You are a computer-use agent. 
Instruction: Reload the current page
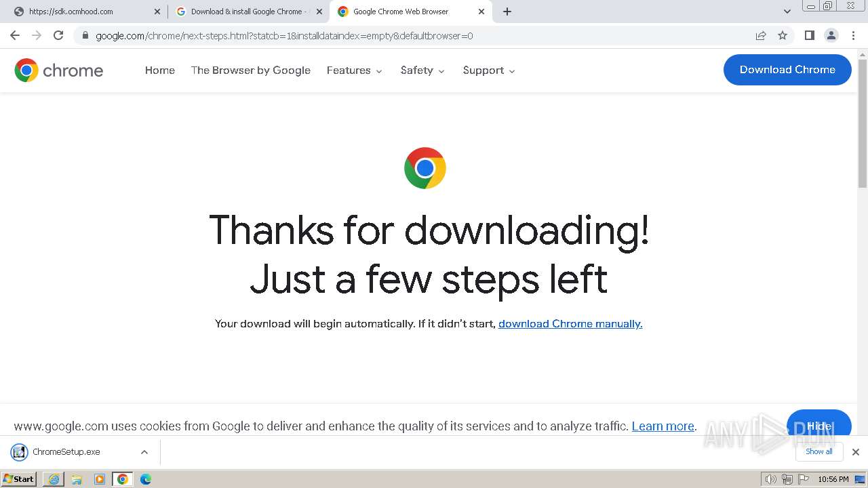pos(58,35)
